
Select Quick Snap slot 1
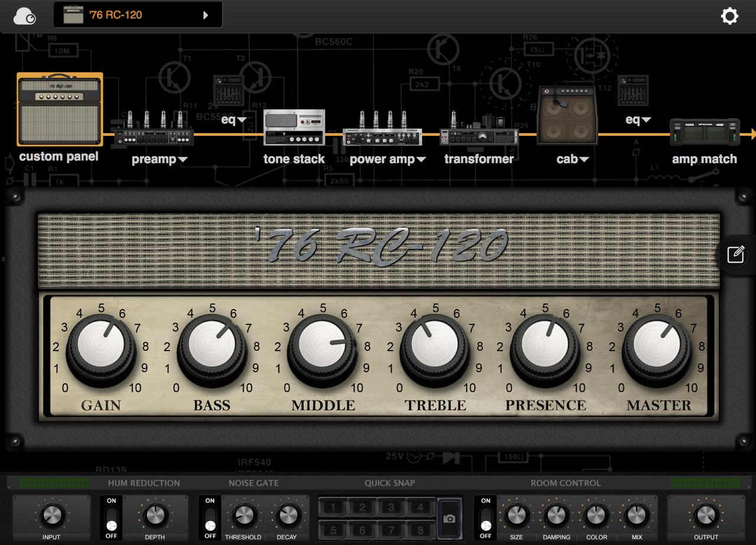click(x=333, y=508)
